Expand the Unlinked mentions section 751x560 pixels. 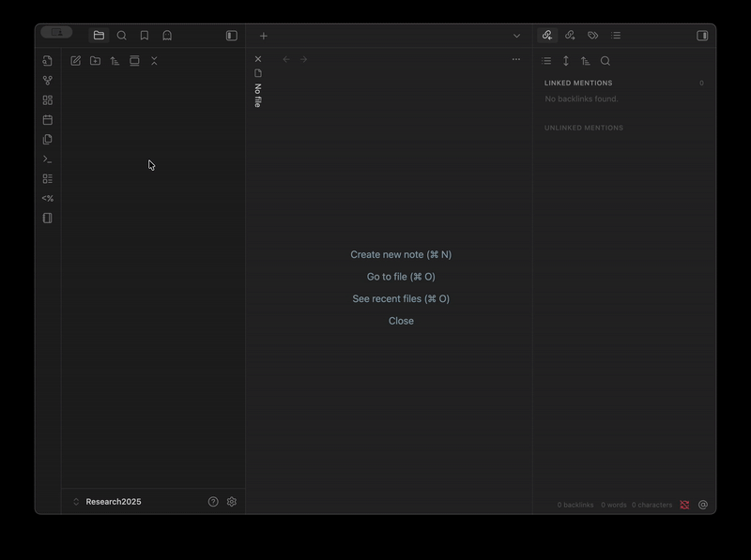[x=584, y=128]
